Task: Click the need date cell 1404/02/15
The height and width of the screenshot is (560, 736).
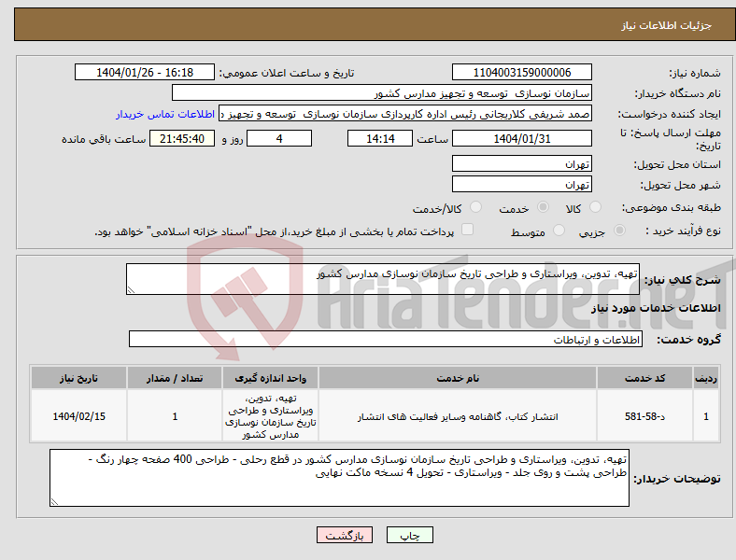Action: point(78,416)
